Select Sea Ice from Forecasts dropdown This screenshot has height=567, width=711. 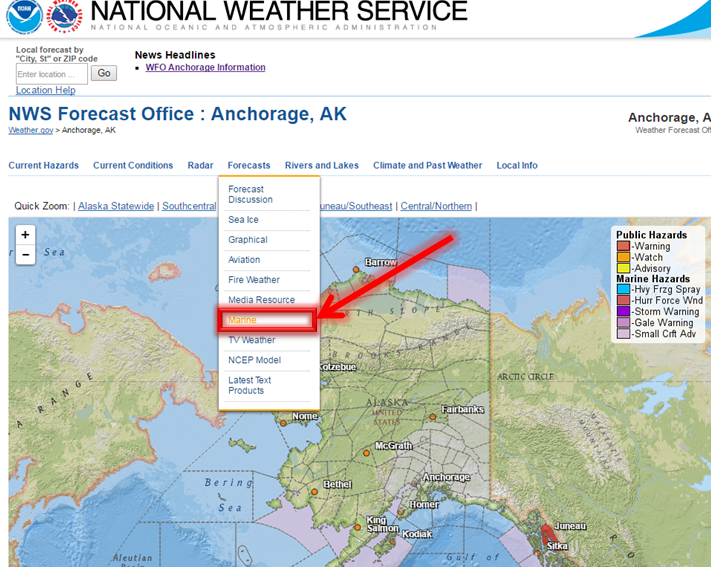[x=243, y=220]
